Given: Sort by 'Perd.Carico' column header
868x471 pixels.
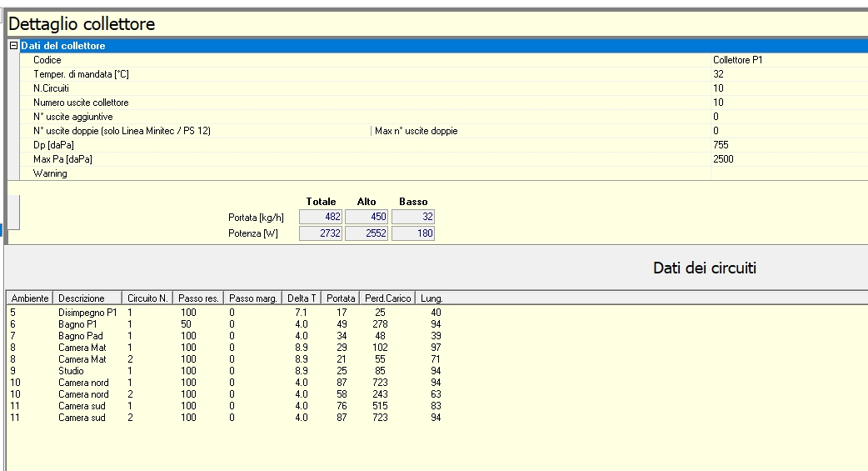Looking at the screenshot, I should (x=387, y=298).
